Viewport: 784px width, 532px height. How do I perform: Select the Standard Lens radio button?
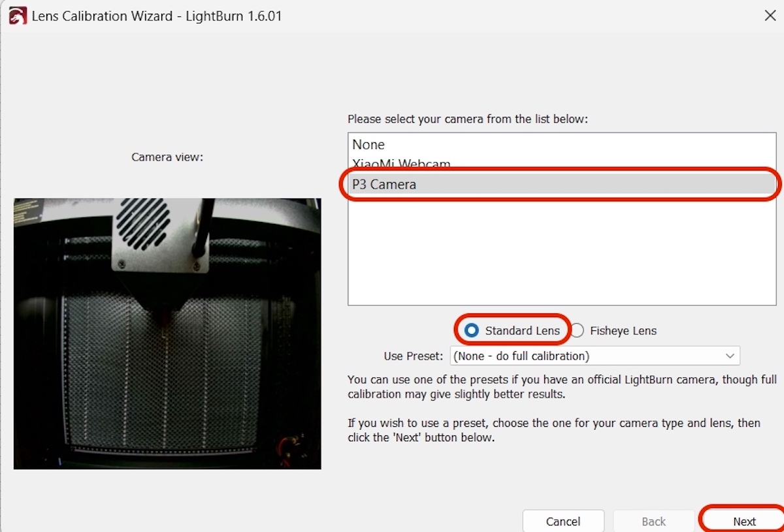(472, 330)
